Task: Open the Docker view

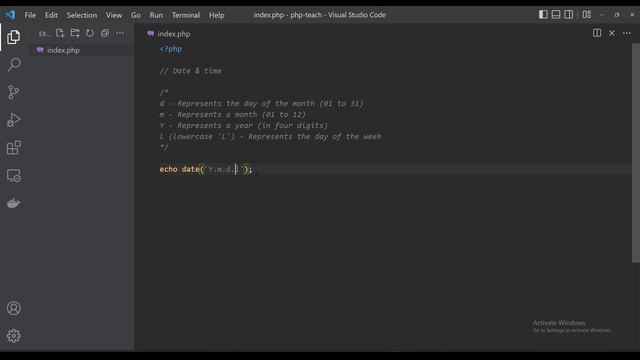Action: click(13, 203)
